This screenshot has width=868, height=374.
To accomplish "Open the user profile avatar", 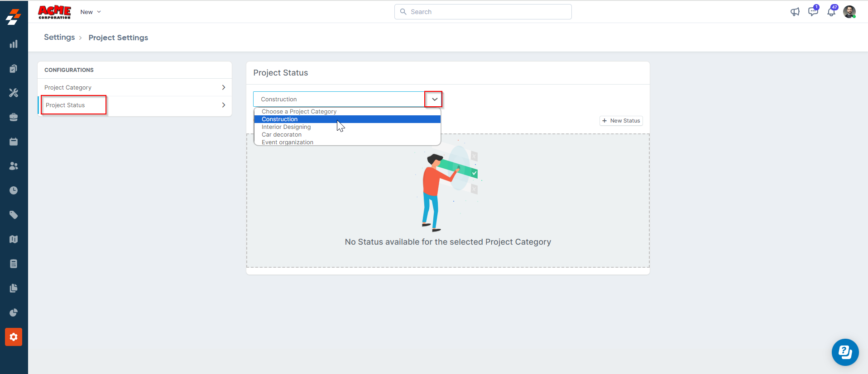I will click(849, 12).
